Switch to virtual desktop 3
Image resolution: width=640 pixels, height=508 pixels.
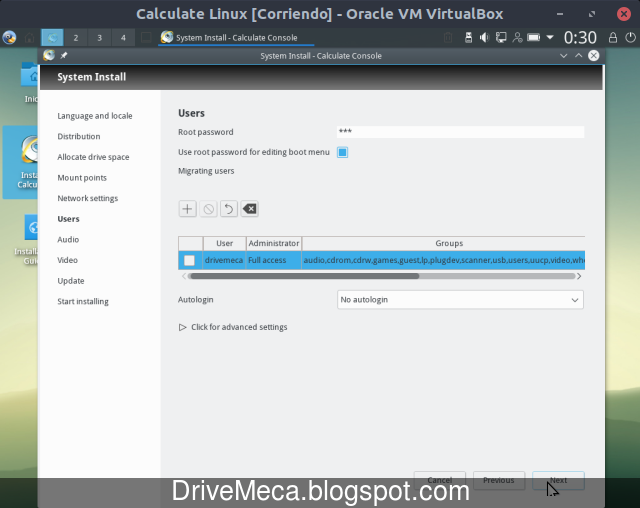pyautogui.click(x=99, y=38)
